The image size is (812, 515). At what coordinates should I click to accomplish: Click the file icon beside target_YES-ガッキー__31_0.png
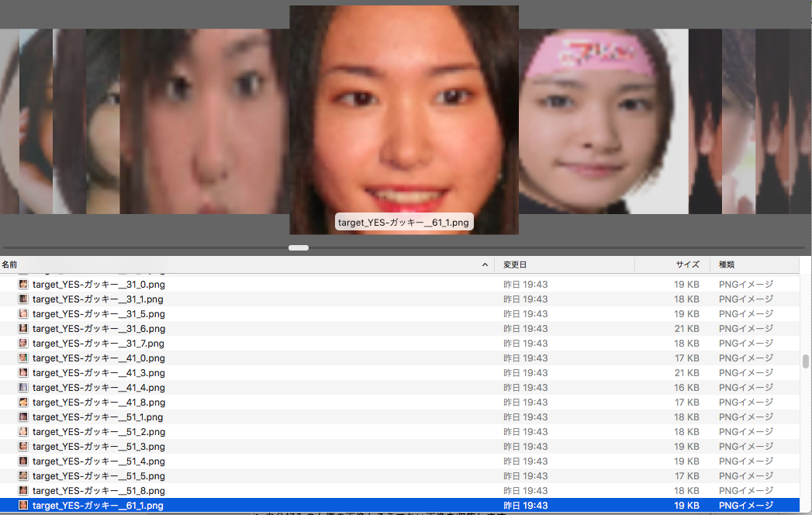click(x=23, y=285)
